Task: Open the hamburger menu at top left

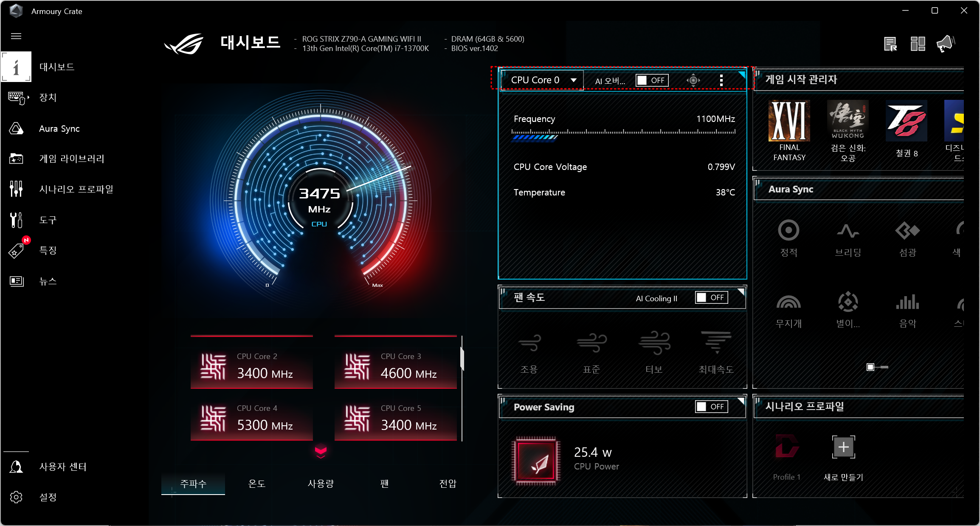Action: (x=16, y=36)
